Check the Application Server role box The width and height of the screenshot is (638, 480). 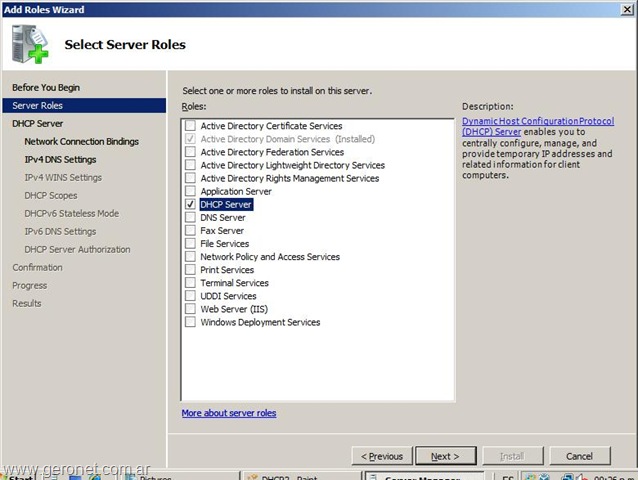click(190, 191)
